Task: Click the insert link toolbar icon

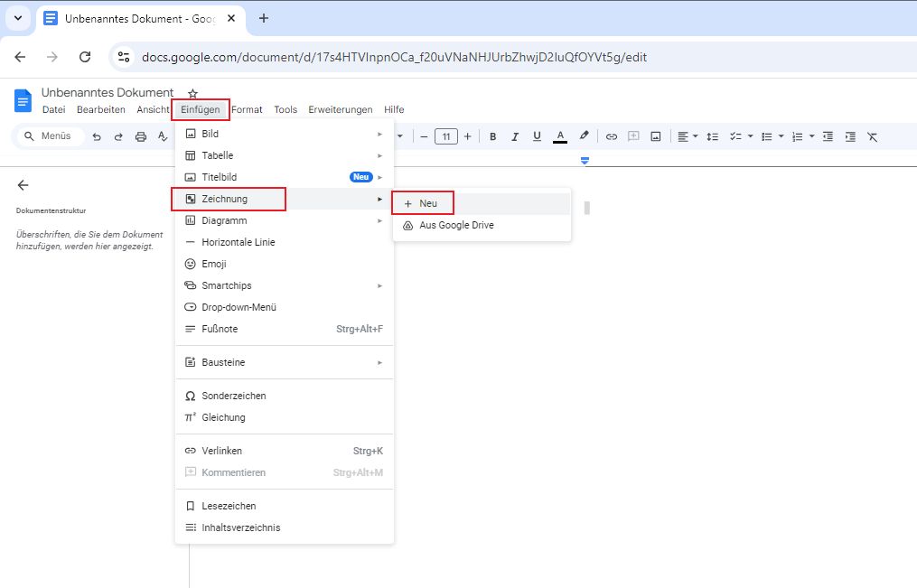Action: click(612, 136)
